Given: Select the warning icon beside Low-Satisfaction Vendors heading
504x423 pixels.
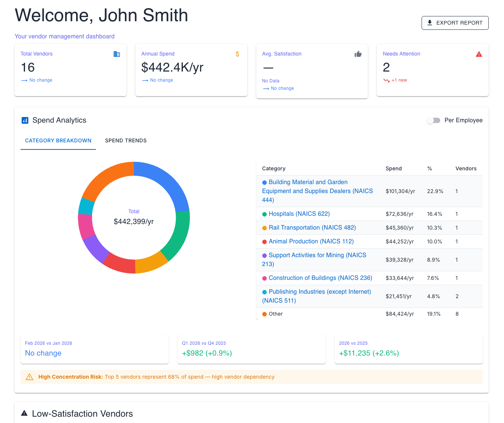Looking at the screenshot, I should coord(25,413).
